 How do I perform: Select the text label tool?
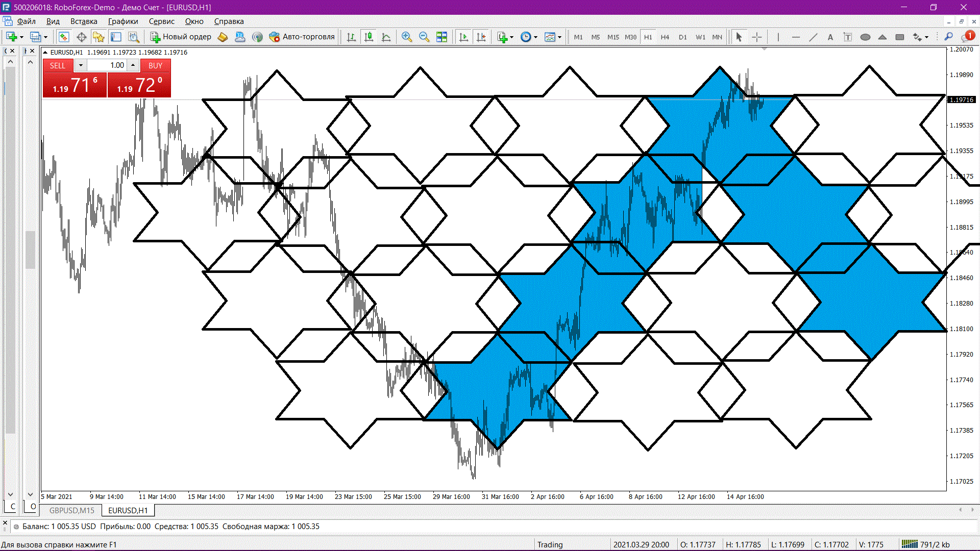coord(830,37)
